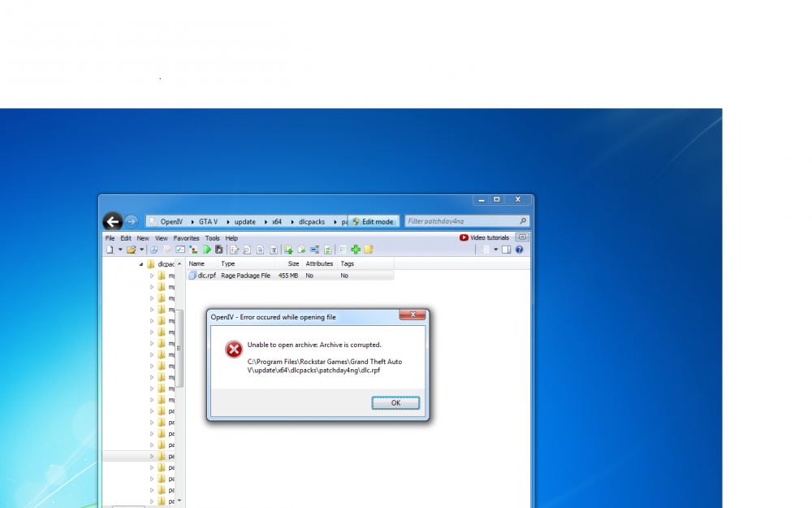The image size is (812, 508).
Task: Go back with the black arrow button
Action: [x=112, y=222]
